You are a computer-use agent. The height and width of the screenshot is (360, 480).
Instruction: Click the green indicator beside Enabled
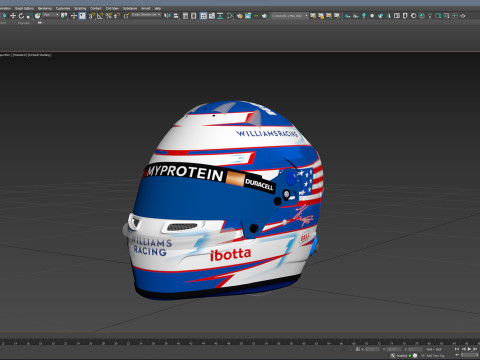410,356
